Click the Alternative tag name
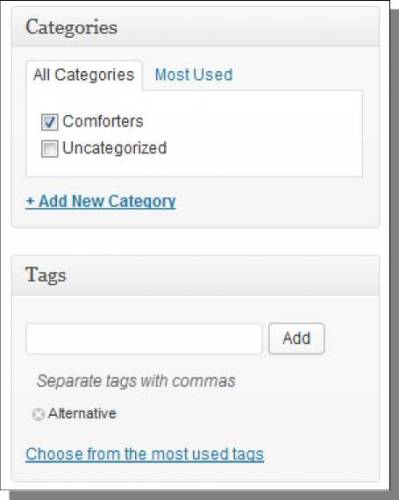Viewport: 399px width, 500px height. tap(82, 414)
